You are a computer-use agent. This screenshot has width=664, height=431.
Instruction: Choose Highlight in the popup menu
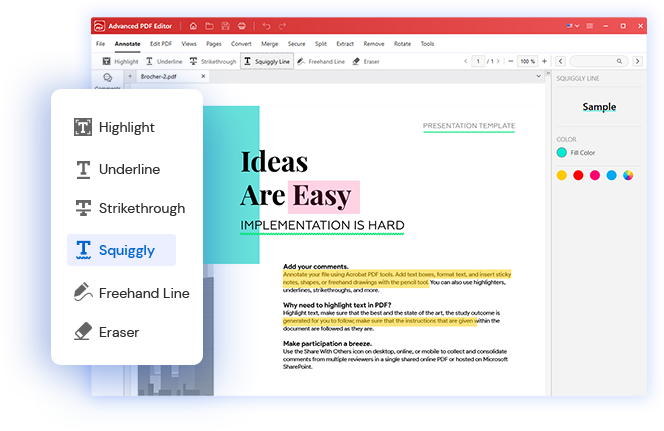click(x=114, y=127)
